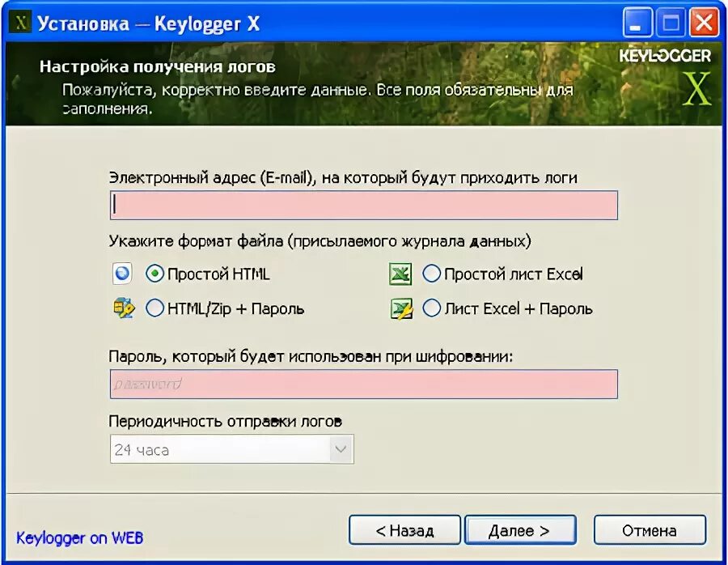This screenshot has height=565, width=728.
Task: Open the log sending frequency dropdown arrow
Action: pos(341,449)
